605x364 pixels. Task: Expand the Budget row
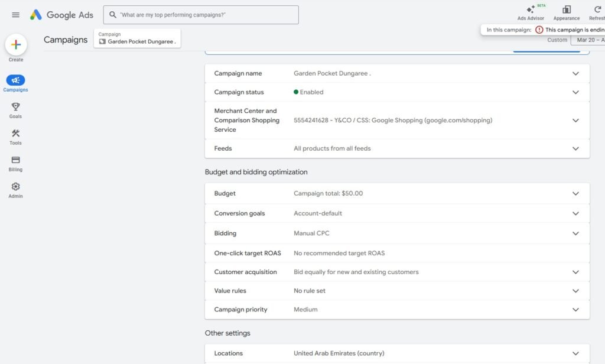(575, 193)
